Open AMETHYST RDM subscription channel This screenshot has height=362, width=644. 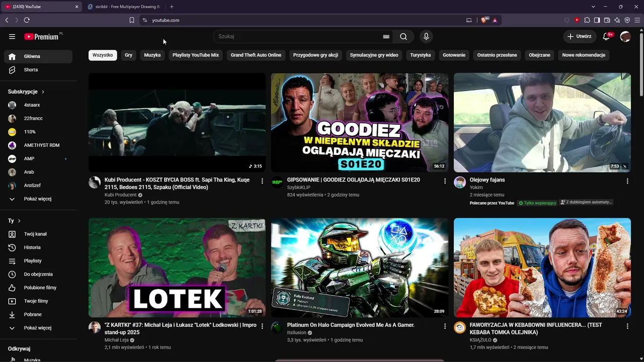pyautogui.click(x=38, y=145)
